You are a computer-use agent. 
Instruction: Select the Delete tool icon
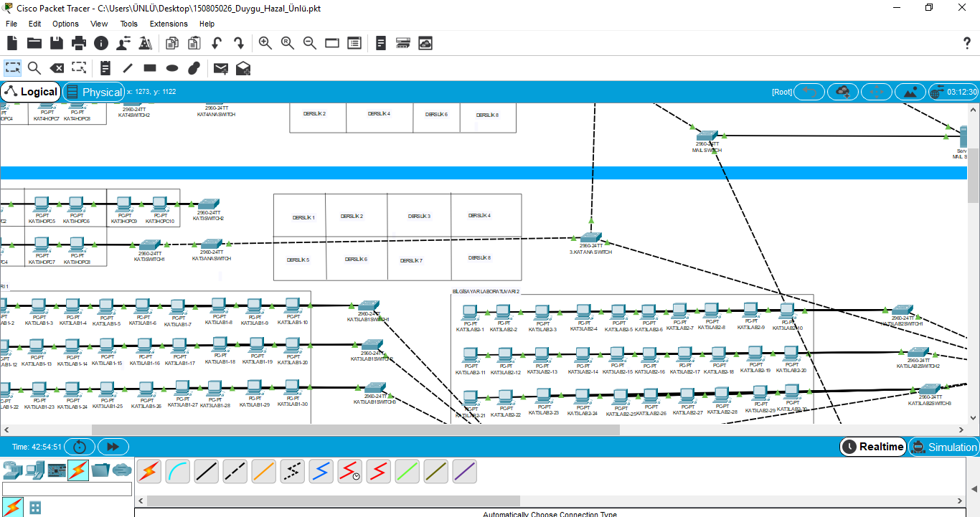coord(57,68)
